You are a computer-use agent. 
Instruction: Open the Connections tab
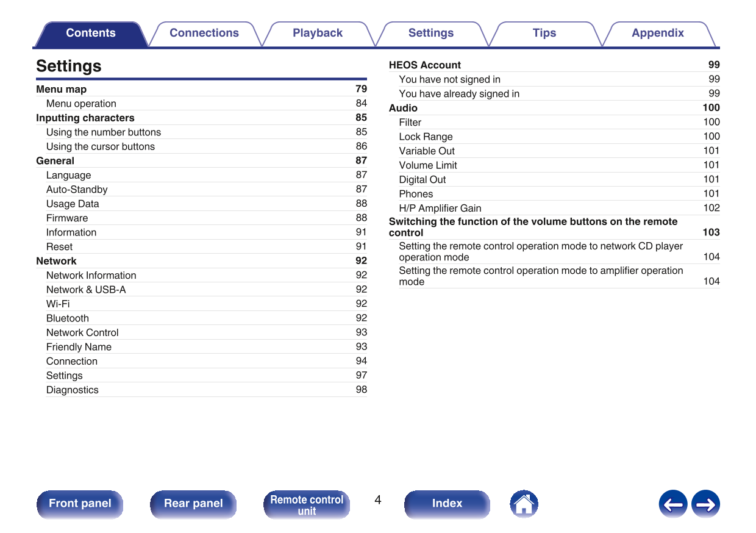[204, 34]
